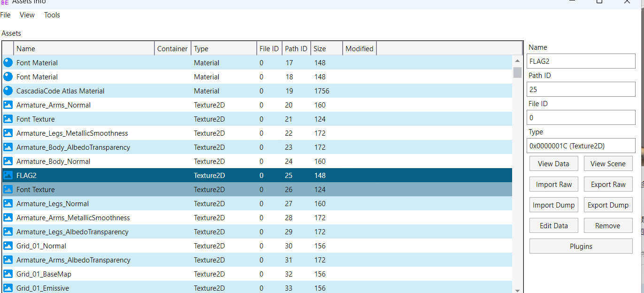
Task: Click texture icon for Armature_Body_AlbedoTransparency
Action: click(x=8, y=147)
